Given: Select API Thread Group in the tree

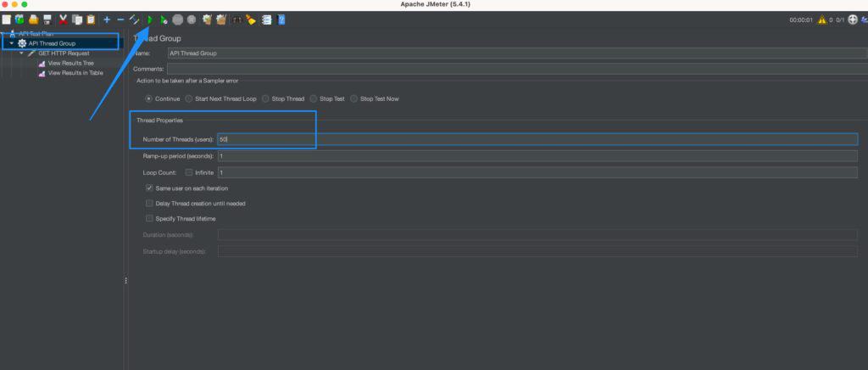Looking at the screenshot, I should [52, 43].
